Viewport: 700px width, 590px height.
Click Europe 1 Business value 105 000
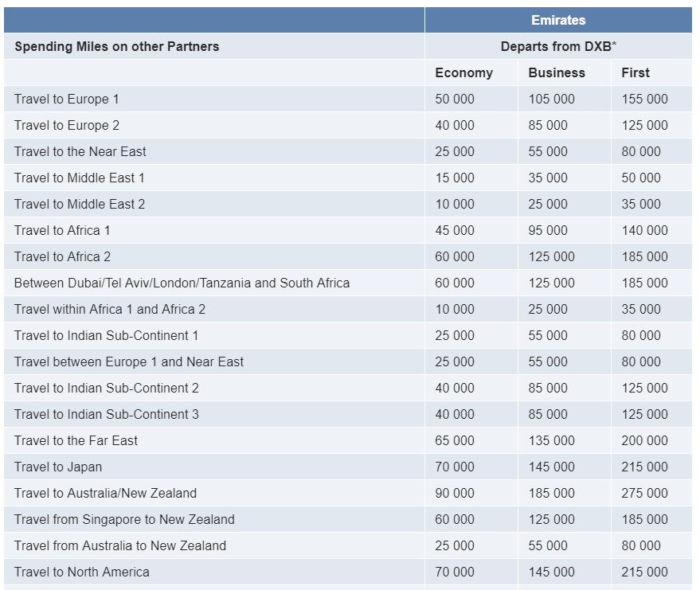[x=551, y=99]
